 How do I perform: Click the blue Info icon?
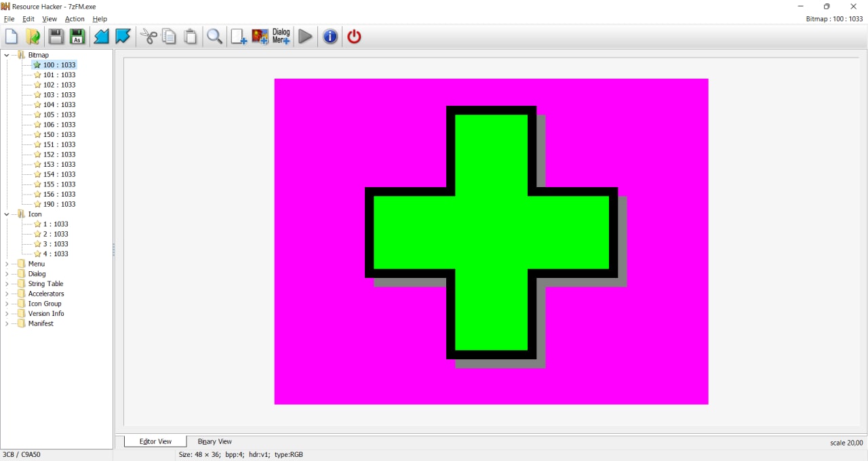(330, 37)
